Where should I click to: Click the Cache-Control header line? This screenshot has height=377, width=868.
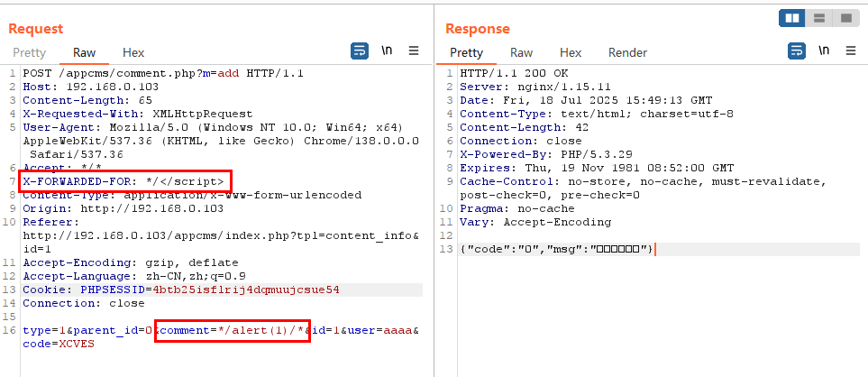pyautogui.click(x=644, y=188)
